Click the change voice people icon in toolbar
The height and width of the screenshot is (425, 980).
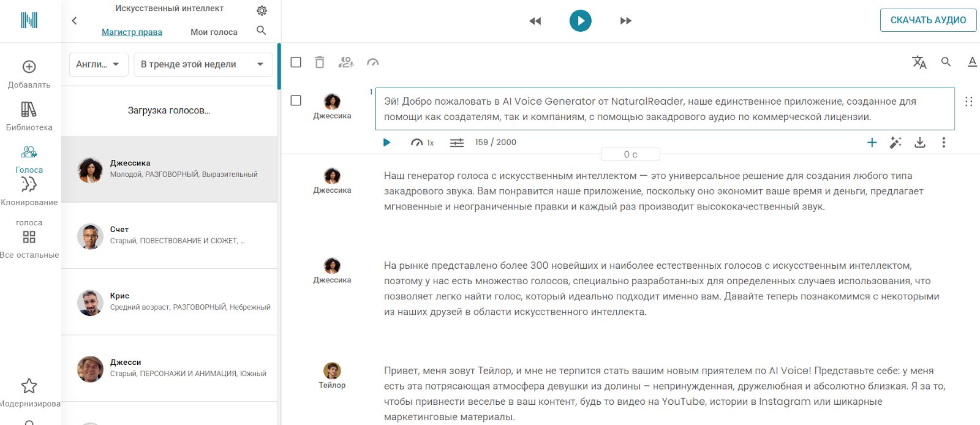(x=346, y=62)
